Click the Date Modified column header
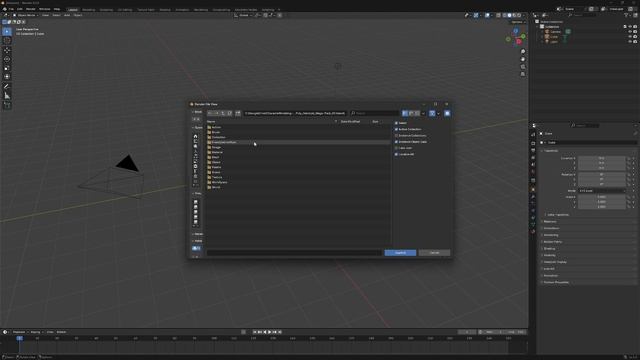The height and width of the screenshot is (360, 640). (351, 122)
